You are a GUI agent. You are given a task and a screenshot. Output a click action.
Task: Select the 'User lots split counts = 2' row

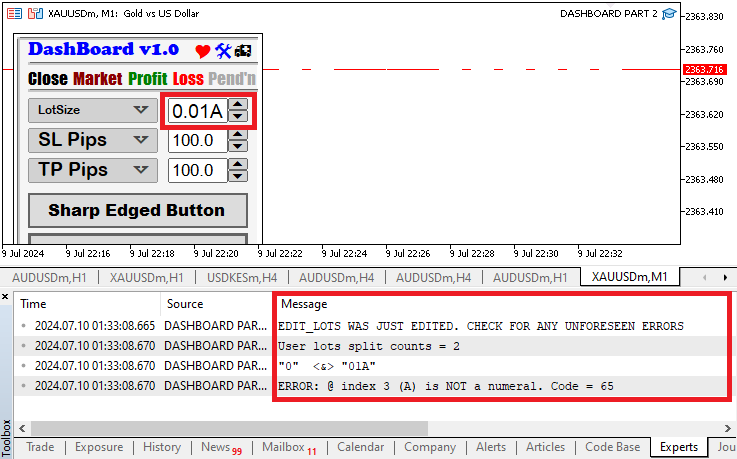click(374, 346)
